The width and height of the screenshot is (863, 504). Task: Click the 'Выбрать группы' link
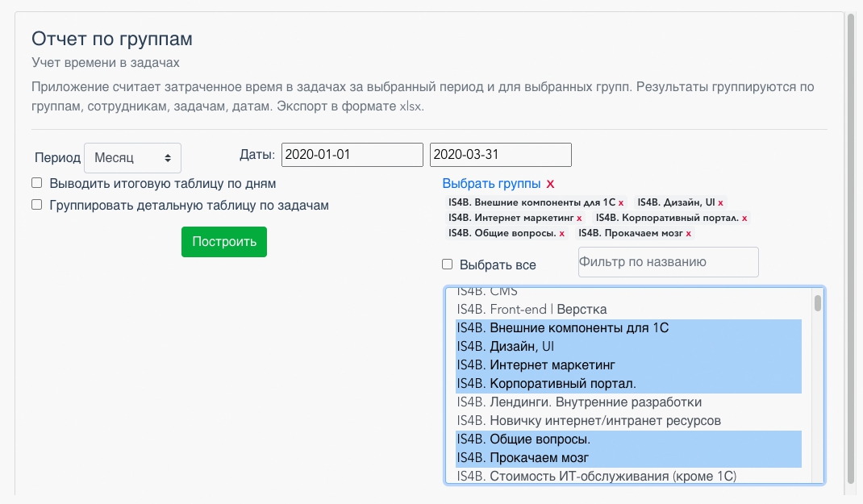pyautogui.click(x=491, y=184)
